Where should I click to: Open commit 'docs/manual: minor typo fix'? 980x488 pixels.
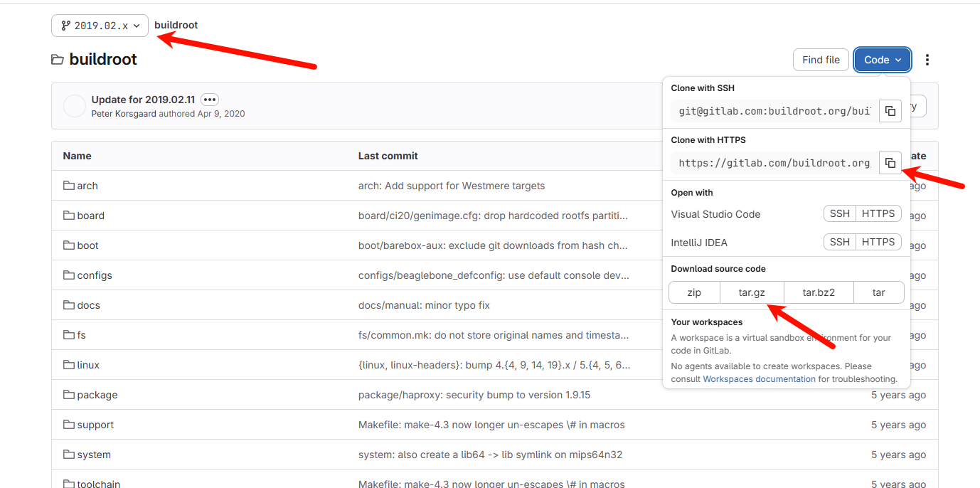click(424, 305)
